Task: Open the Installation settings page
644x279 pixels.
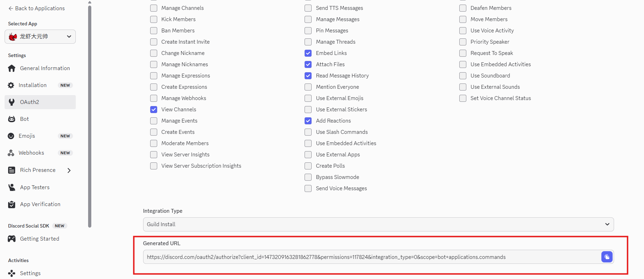Action: click(40, 85)
